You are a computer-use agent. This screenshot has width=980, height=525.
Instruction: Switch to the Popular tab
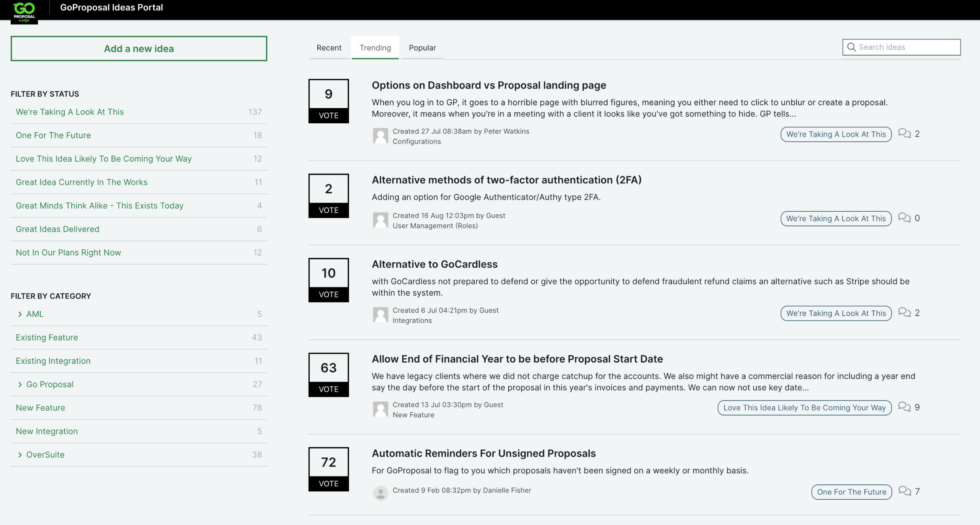coord(422,48)
